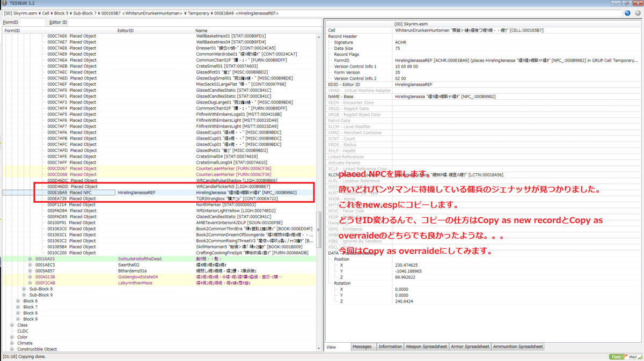Select the 000C7AEF MiscSack02LargeFlat row
This screenshot has width=644, height=361.
[159, 84]
